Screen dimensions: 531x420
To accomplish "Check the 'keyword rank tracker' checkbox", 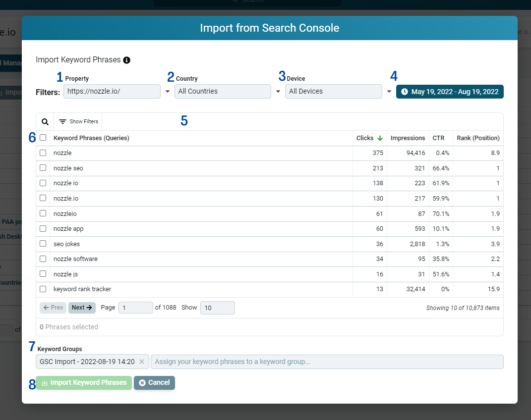I will 43,289.
